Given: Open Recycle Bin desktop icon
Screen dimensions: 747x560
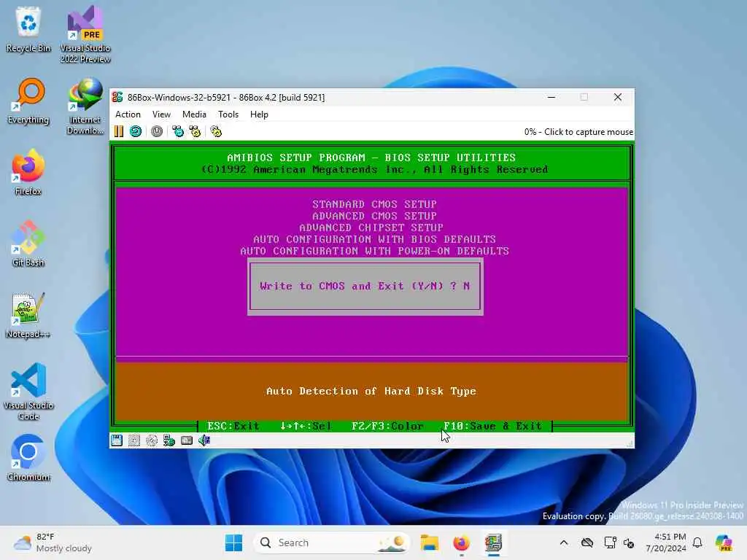Looking at the screenshot, I should click(x=28, y=29).
